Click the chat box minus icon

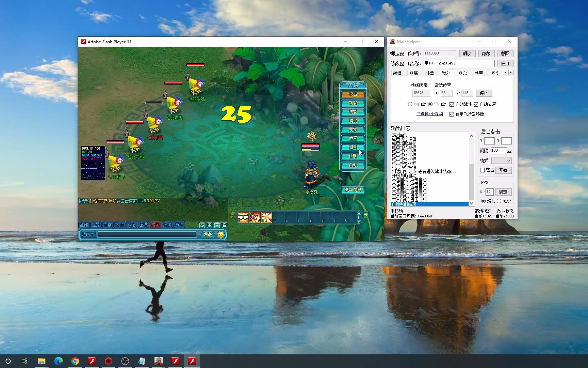click(217, 225)
